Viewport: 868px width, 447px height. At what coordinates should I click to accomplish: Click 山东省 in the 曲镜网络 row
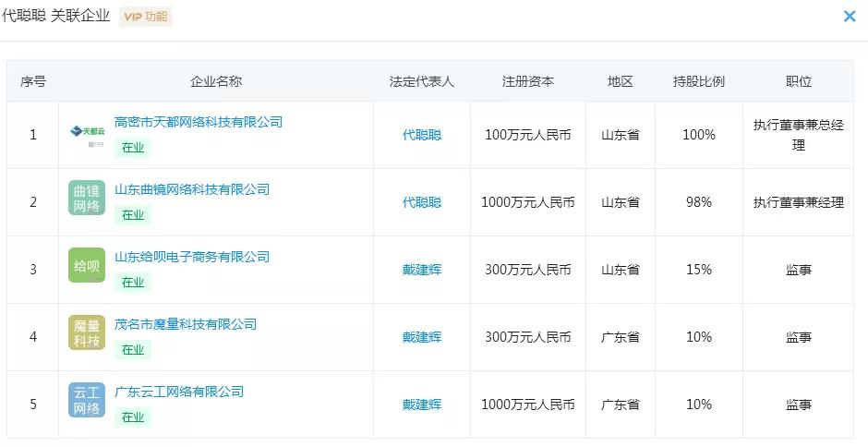(x=620, y=203)
